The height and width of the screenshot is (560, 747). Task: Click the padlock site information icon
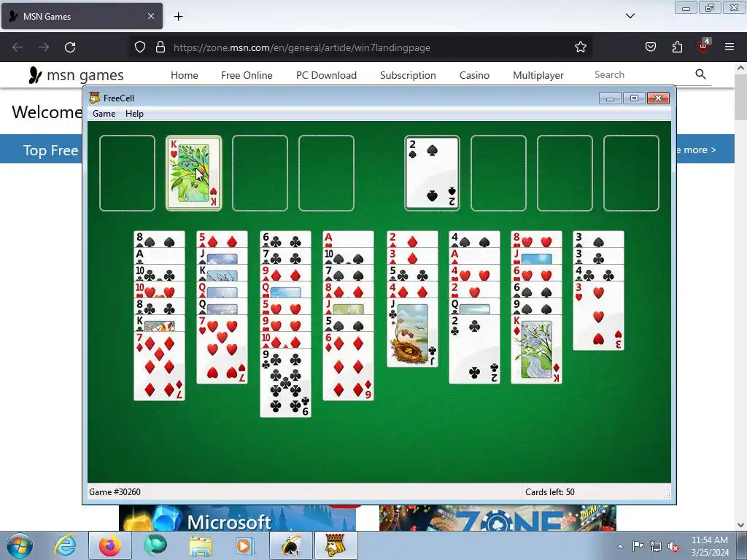click(x=160, y=47)
